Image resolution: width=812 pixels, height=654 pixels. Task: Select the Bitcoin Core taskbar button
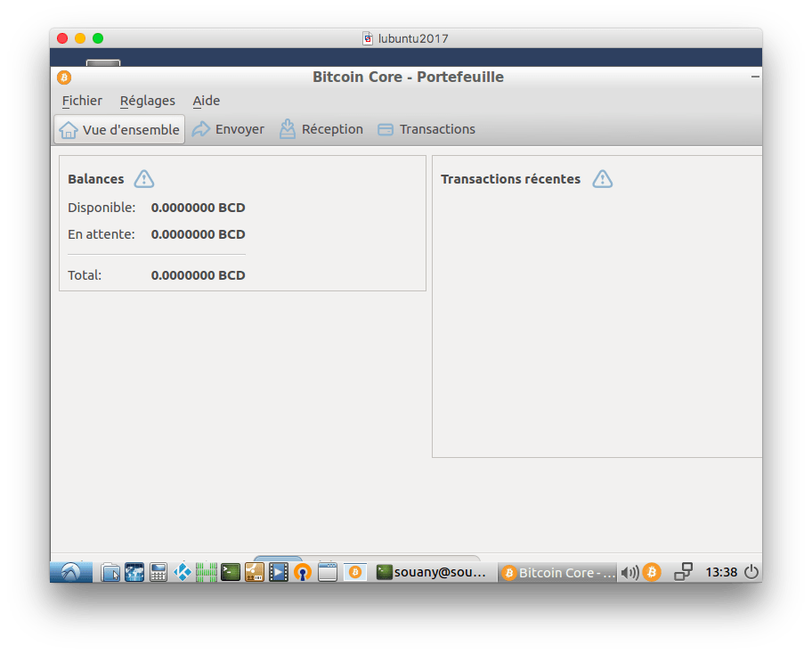(558, 572)
